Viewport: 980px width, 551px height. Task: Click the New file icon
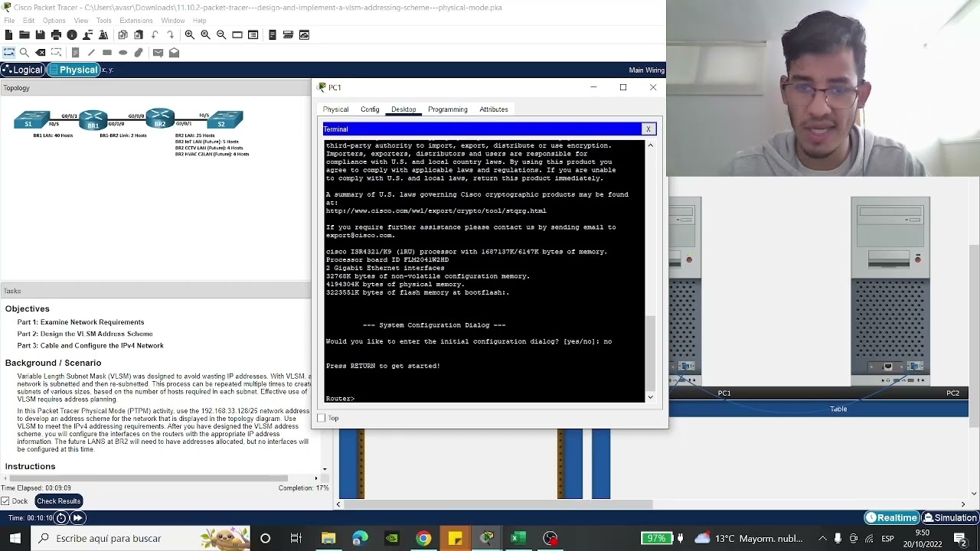pyautogui.click(x=8, y=34)
